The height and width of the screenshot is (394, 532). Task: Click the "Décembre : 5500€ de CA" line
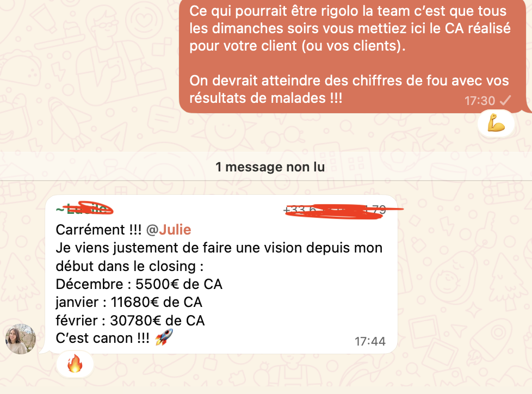(139, 284)
